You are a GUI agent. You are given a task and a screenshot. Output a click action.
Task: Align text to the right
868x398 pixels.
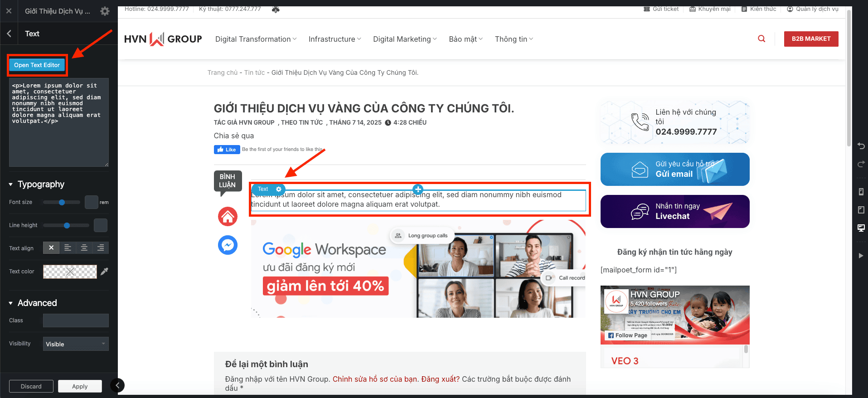point(101,248)
